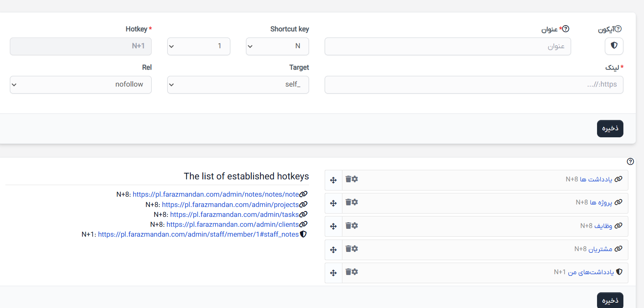Click the lower ذخیره save button

[x=610, y=300]
